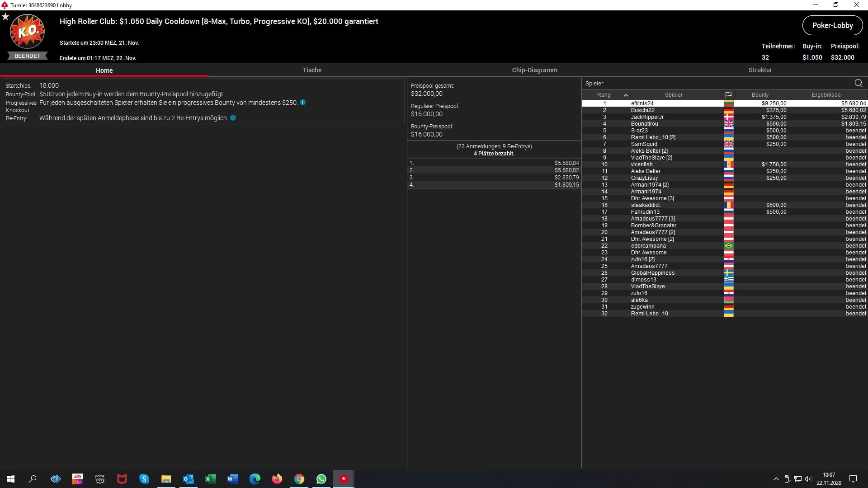Switch to the Tische tab

pos(312,70)
